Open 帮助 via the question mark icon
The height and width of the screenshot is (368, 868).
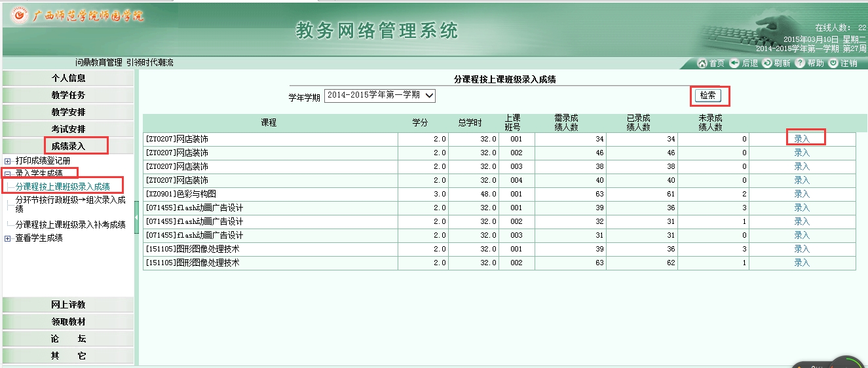coord(800,63)
